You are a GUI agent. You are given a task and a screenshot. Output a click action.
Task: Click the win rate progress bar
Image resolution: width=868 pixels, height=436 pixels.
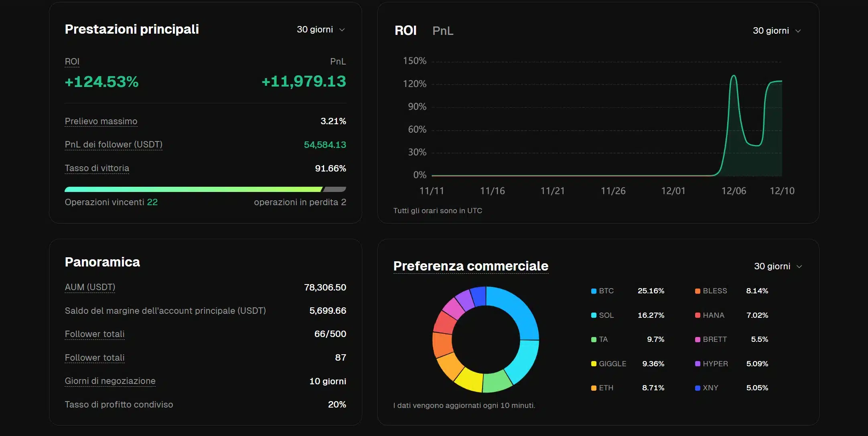[205, 188]
